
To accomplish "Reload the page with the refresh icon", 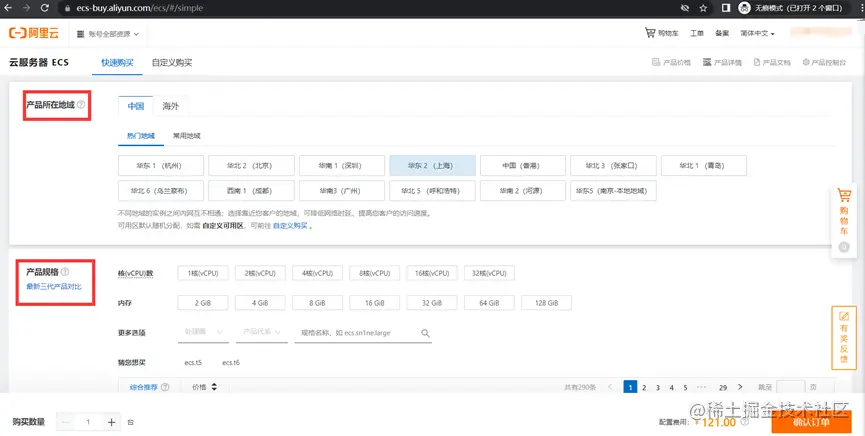I will [45, 8].
